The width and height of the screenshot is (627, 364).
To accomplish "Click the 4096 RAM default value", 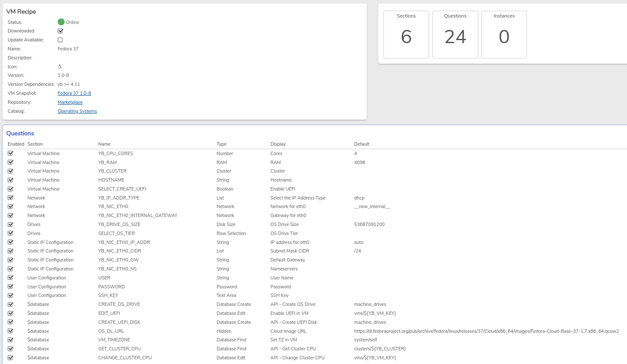I will tap(360, 162).
